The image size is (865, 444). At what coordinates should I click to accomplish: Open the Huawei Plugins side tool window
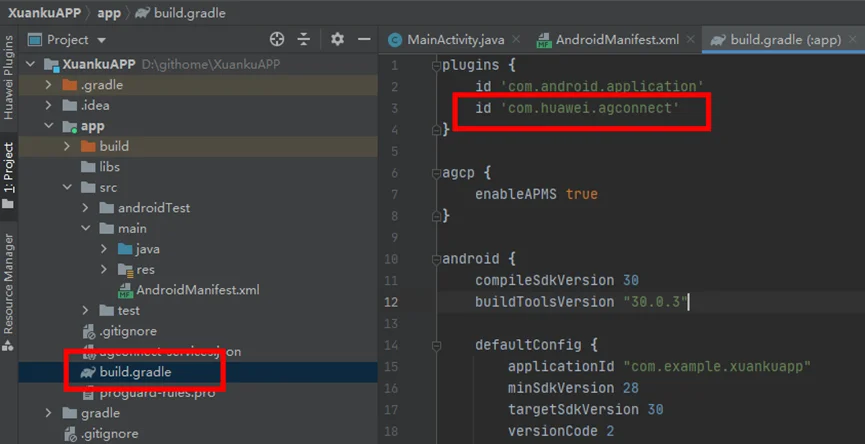[x=8, y=77]
